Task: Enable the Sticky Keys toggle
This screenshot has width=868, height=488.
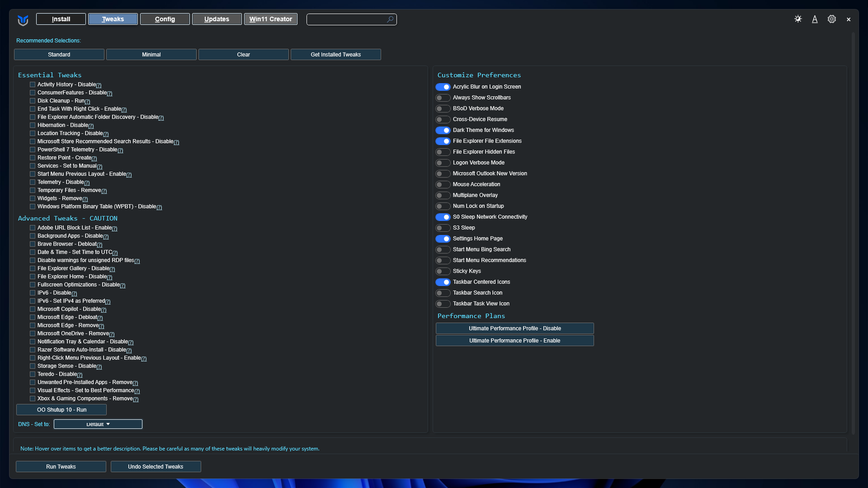Action: 443,271
